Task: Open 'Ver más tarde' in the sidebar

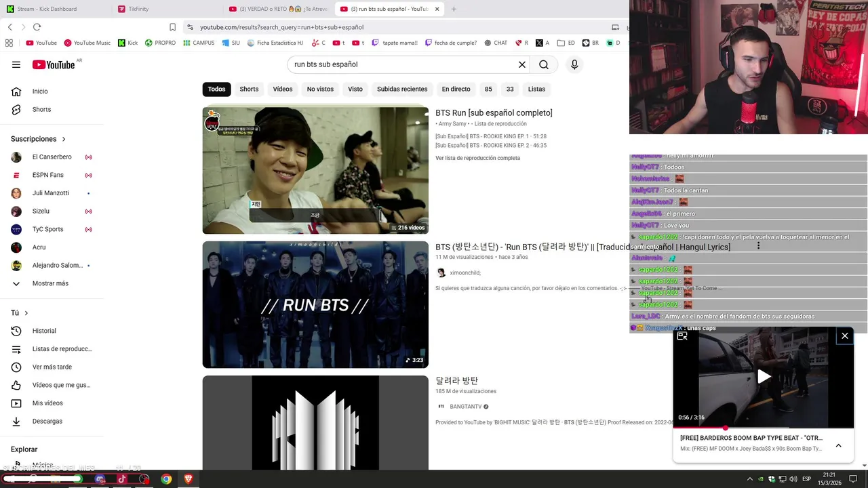Action: tap(51, 367)
